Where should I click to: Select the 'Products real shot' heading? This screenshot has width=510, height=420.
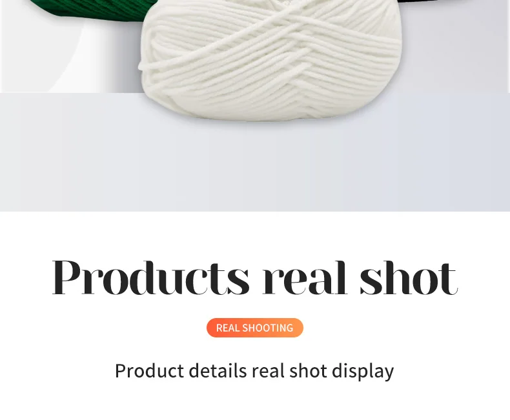coord(255,278)
